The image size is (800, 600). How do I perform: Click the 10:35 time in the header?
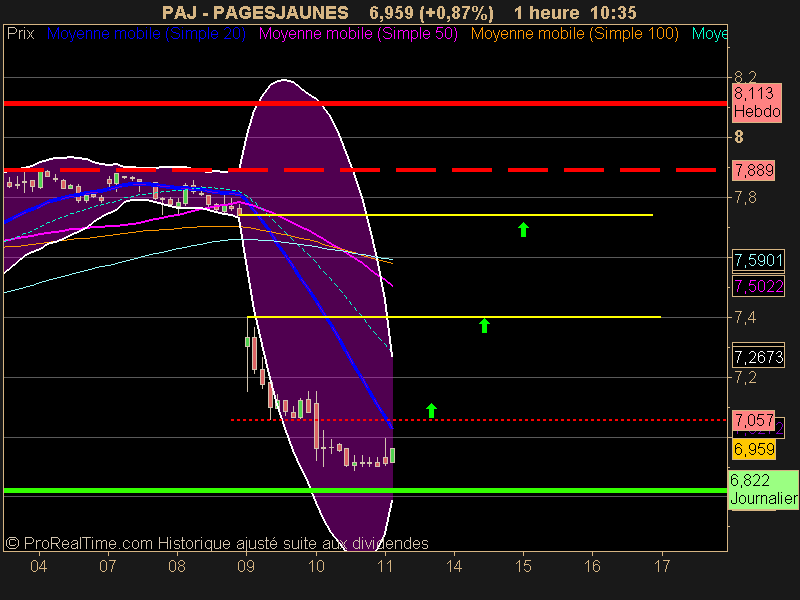[x=613, y=13]
